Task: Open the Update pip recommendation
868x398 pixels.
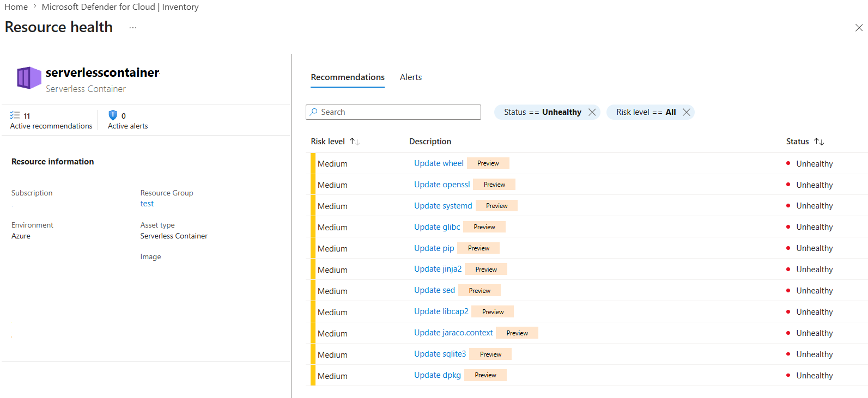Action: tap(434, 248)
